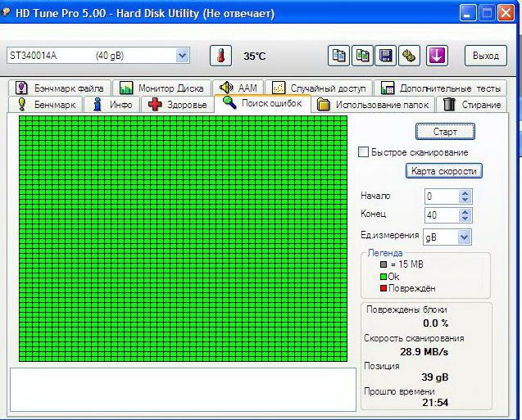Open the Здоровье tab
This screenshot has height=420, width=522.
pos(178,105)
